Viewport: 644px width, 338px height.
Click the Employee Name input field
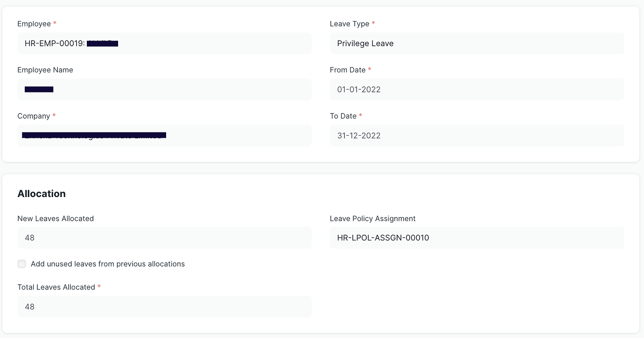164,89
